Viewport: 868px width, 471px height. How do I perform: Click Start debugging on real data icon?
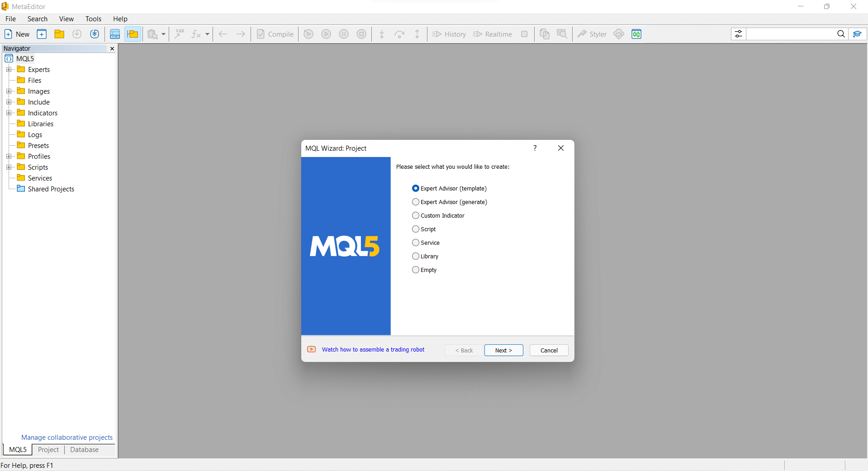click(x=308, y=34)
